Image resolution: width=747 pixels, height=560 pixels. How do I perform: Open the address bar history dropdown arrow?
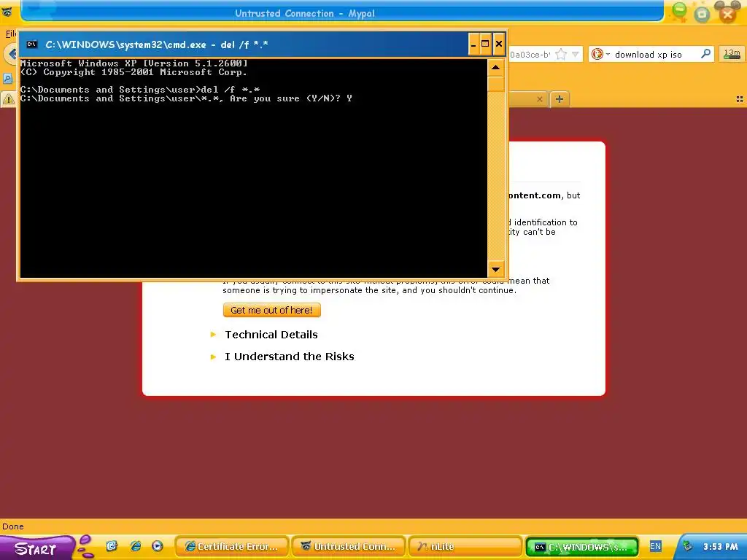point(575,54)
